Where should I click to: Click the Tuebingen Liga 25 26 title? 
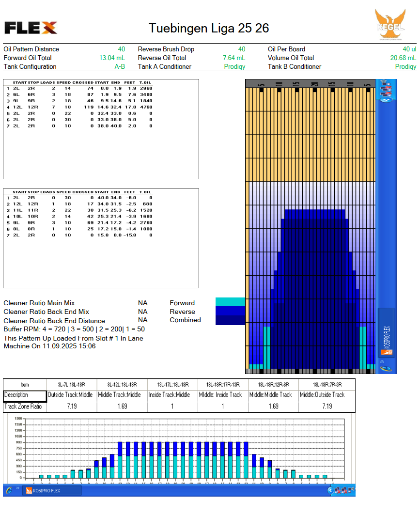(209, 28)
